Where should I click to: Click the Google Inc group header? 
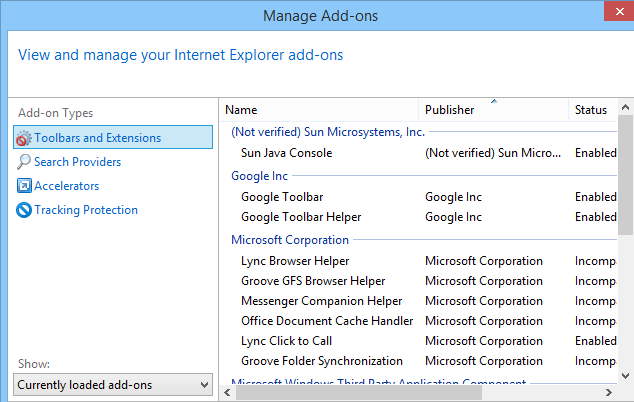point(260,176)
